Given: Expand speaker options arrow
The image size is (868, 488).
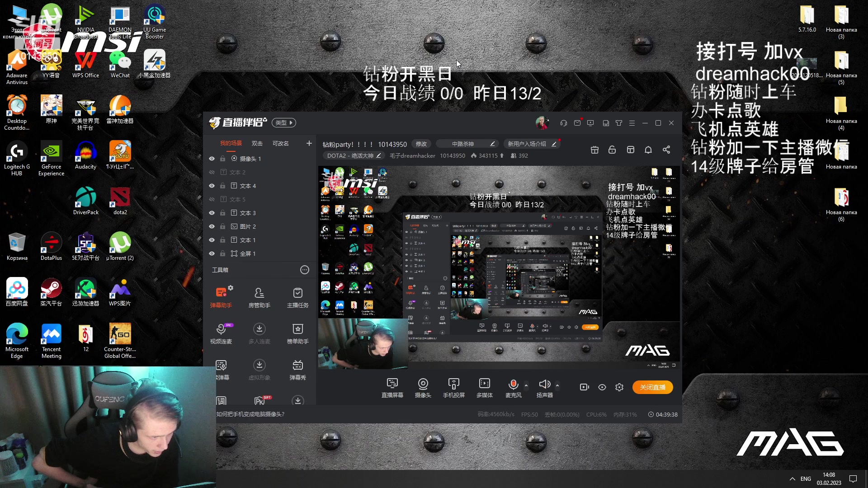Looking at the screenshot, I should point(557,385).
